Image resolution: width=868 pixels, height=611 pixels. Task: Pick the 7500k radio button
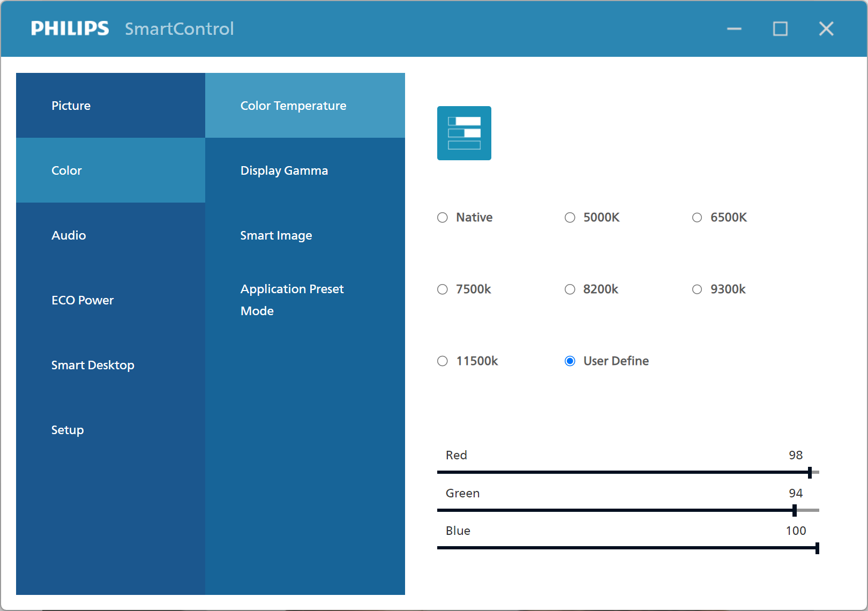[x=443, y=289]
